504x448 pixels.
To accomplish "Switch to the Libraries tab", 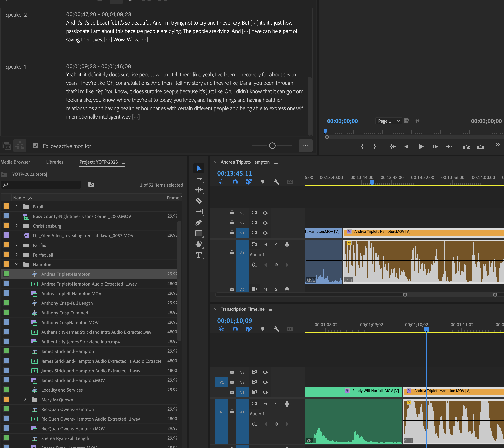I will (55, 162).
